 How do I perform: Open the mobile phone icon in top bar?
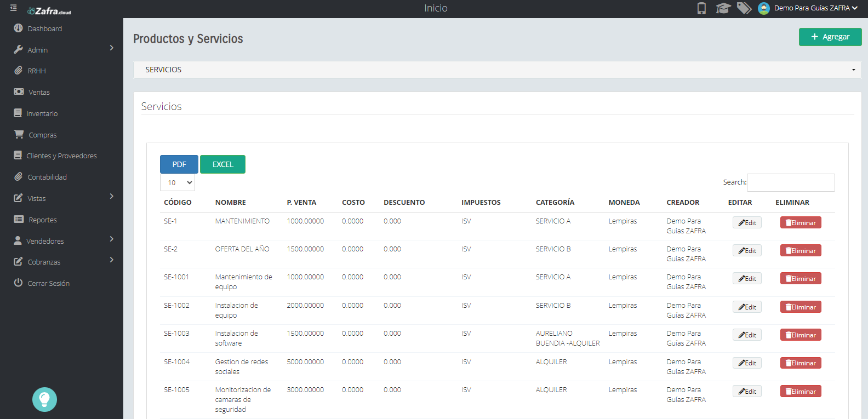701,8
